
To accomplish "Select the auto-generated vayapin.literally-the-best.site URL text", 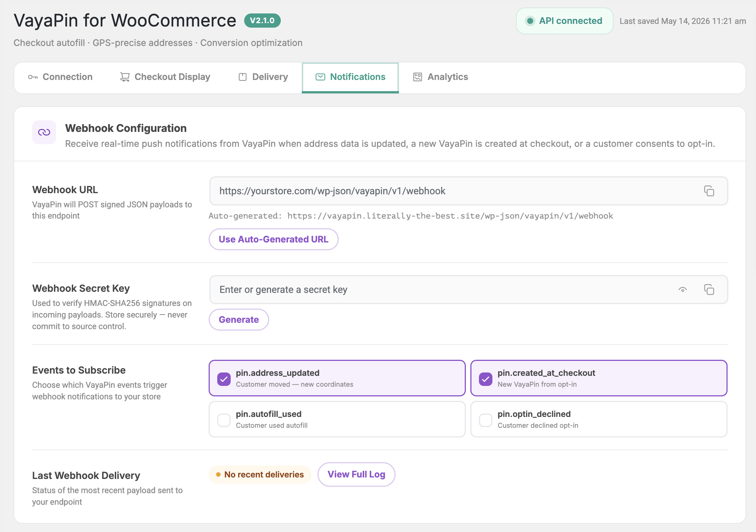I will point(450,216).
